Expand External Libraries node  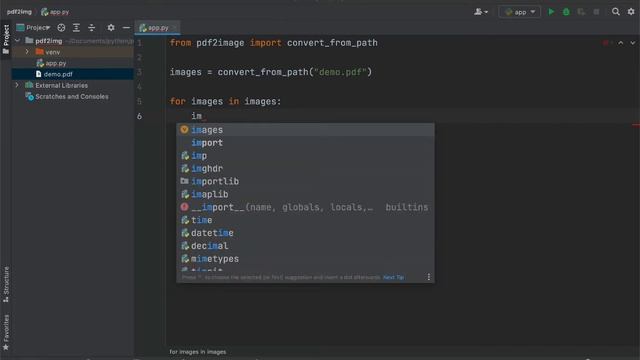[17, 85]
